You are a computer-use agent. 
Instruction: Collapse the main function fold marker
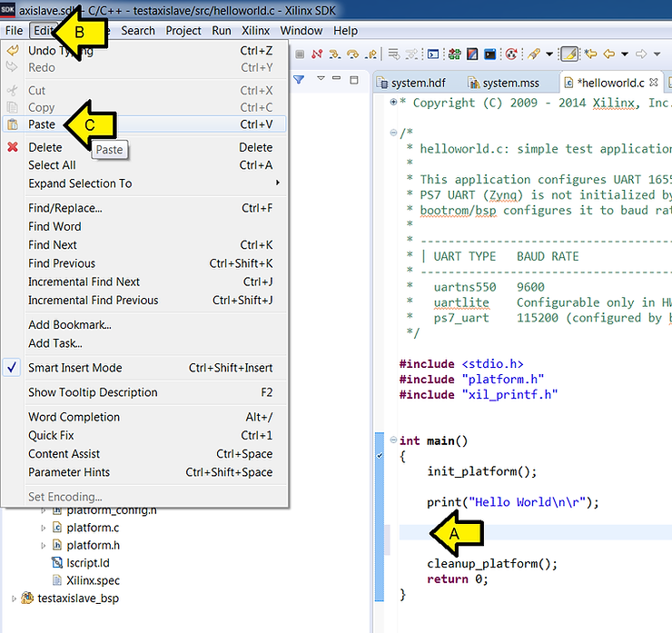393,441
